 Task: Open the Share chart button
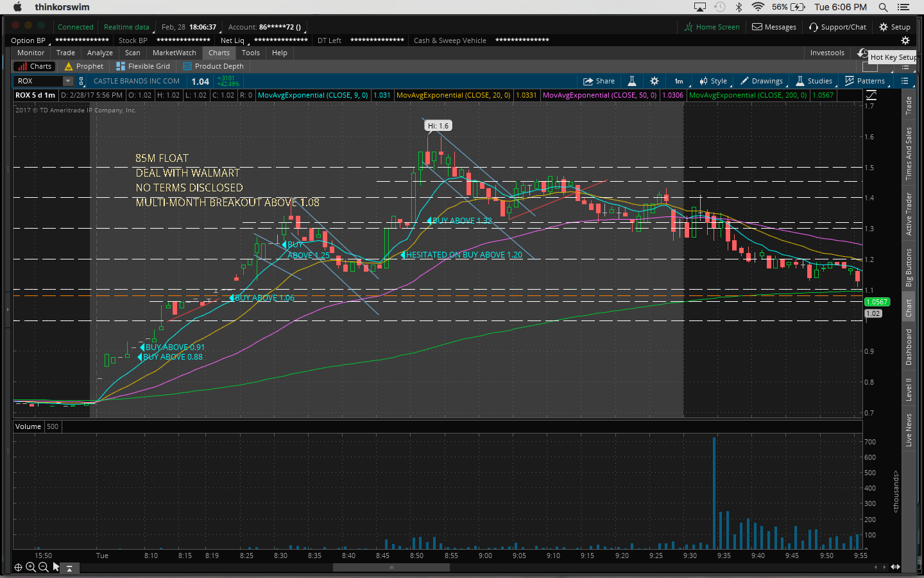point(599,81)
